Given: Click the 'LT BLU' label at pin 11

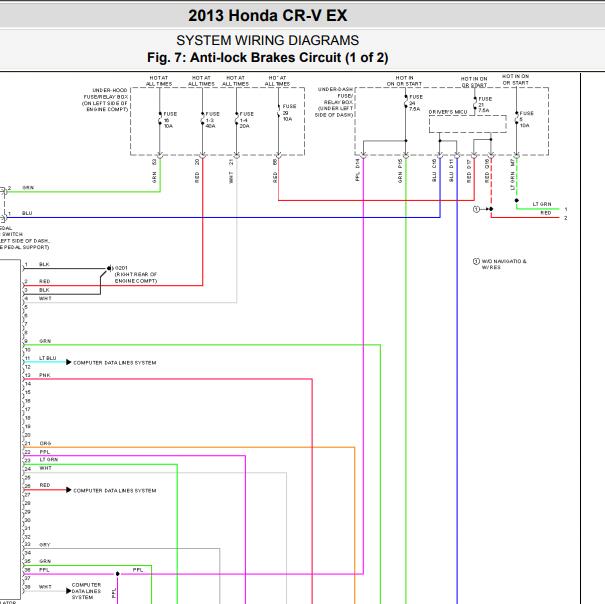Looking at the screenshot, I should (48, 359).
